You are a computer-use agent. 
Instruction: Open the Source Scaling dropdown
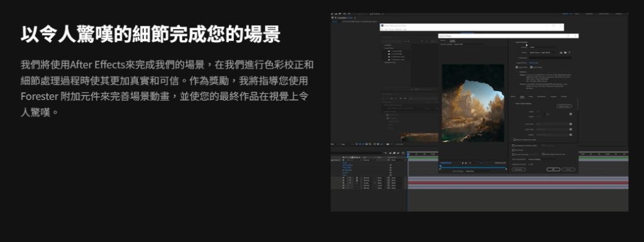pyautogui.click(x=470, y=44)
